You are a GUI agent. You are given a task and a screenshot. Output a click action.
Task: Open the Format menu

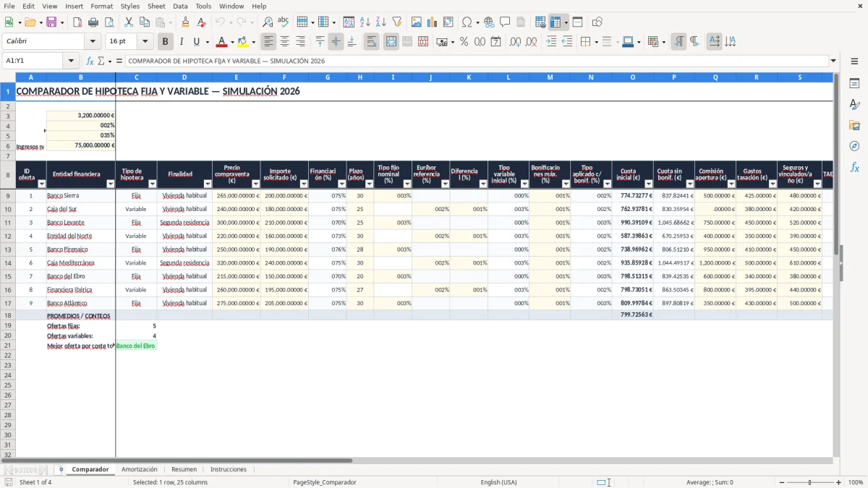click(x=101, y=6)
